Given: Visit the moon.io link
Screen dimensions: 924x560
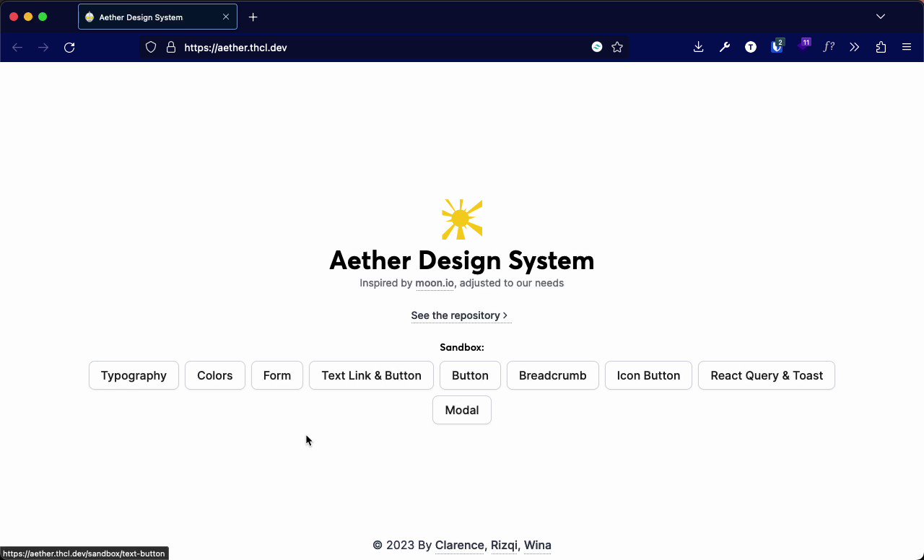Looking at the screenshot, I should point(434,283).
